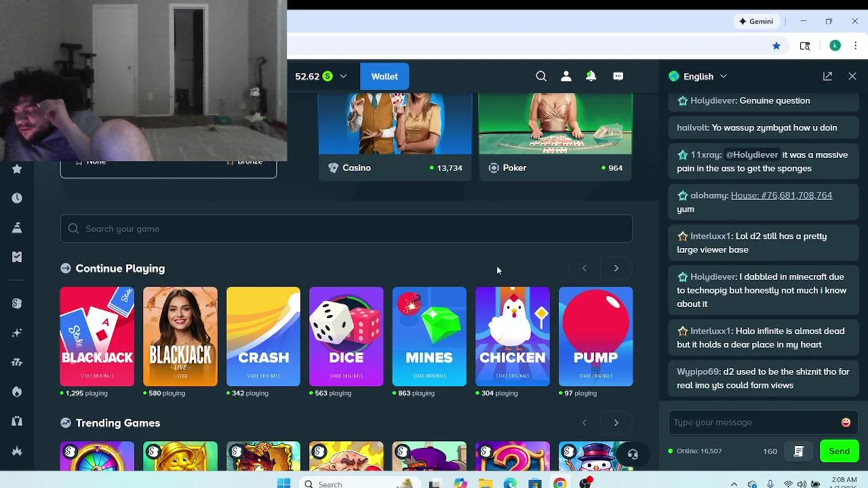868x488 pixels.
Task: Click the Search your game field
Action: [347, 228]
